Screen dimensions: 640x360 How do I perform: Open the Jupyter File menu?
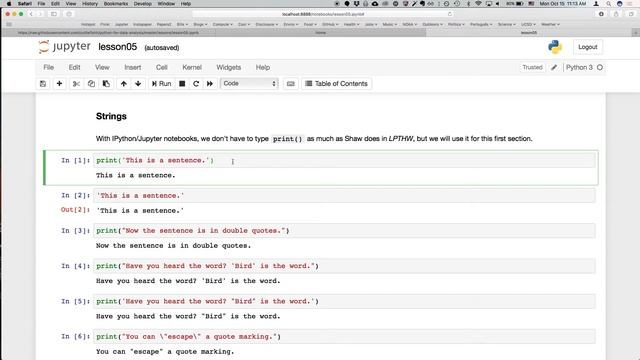(49, 67)
